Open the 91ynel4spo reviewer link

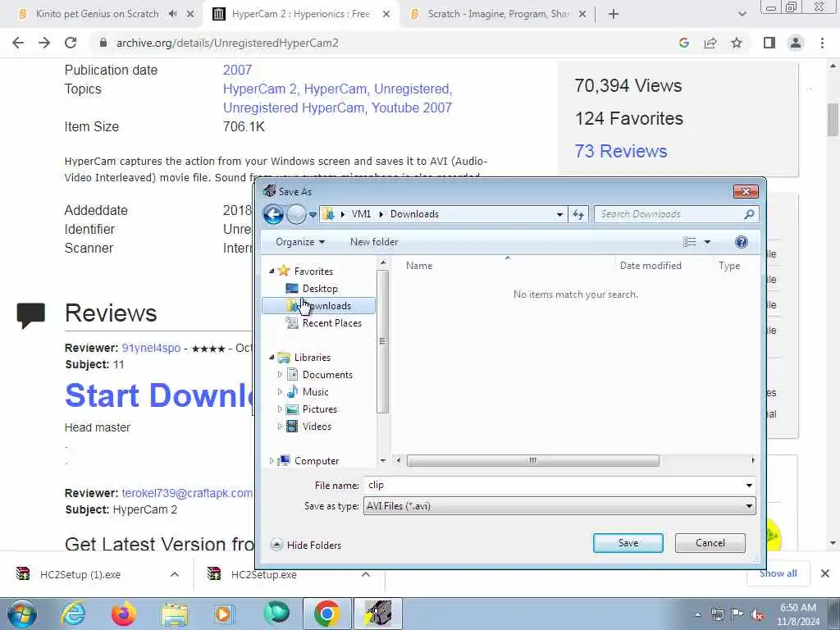[151, 348]
